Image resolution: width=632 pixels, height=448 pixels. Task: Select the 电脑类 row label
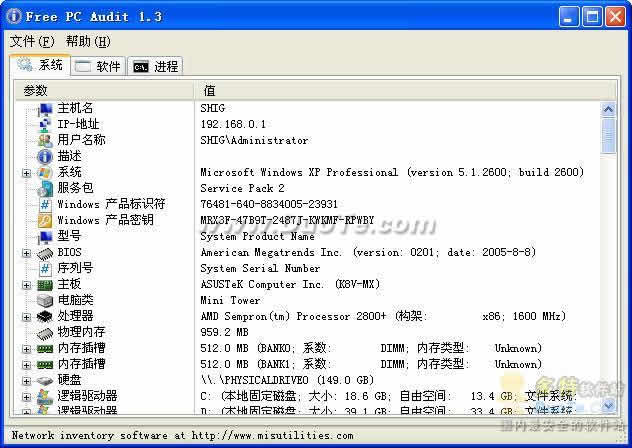[x=75, y=300]
